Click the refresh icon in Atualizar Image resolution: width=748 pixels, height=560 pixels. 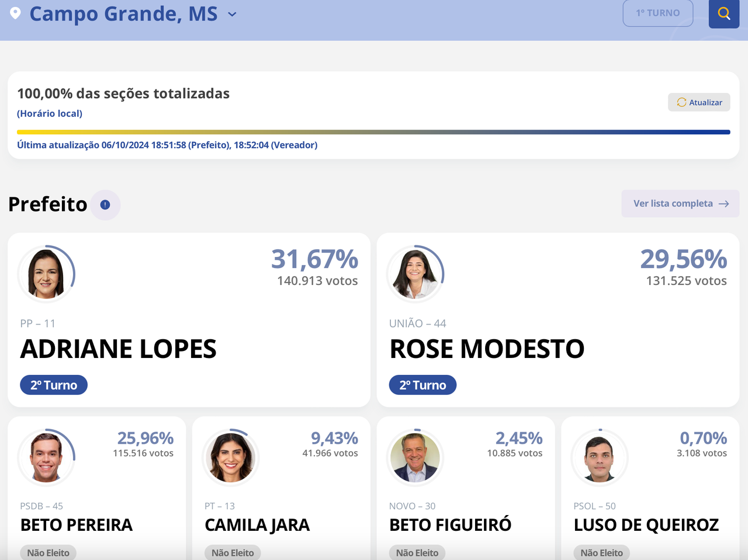681,102
